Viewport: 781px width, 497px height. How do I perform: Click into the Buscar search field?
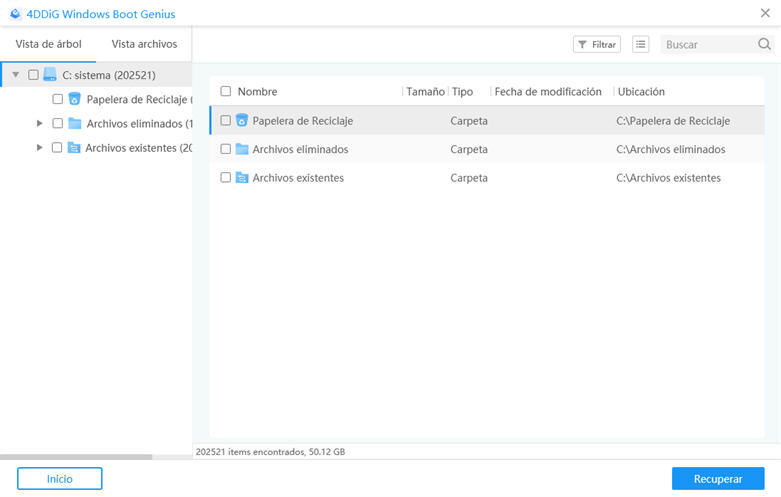[x=709, y=44]
